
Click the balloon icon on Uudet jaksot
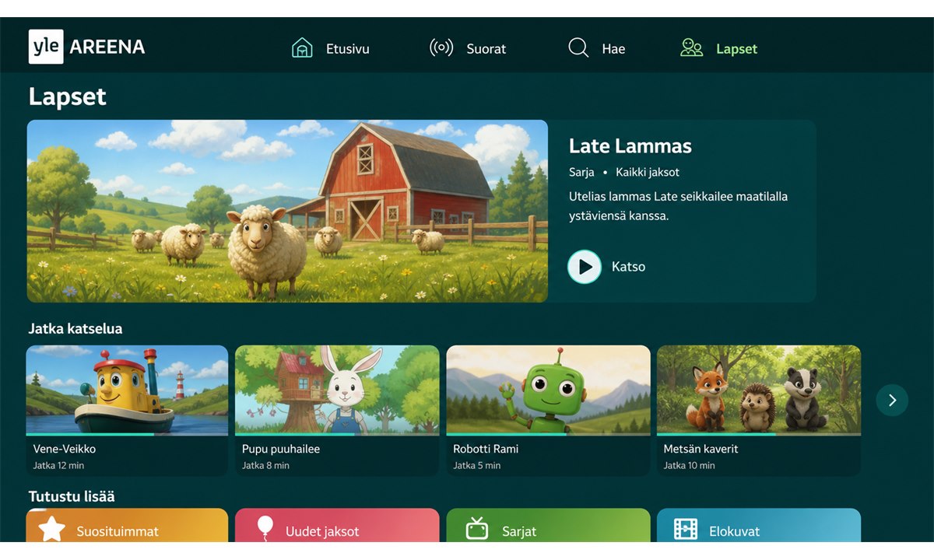click(265, 527)
